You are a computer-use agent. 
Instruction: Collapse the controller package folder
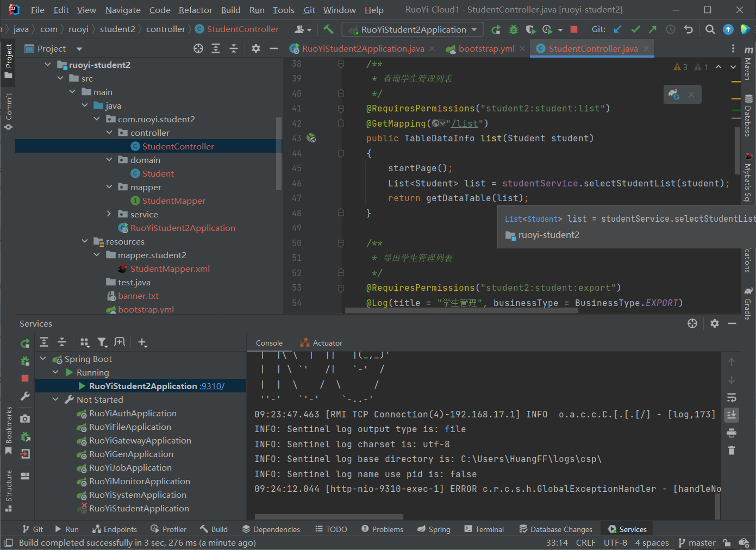[x=109, y=133]
